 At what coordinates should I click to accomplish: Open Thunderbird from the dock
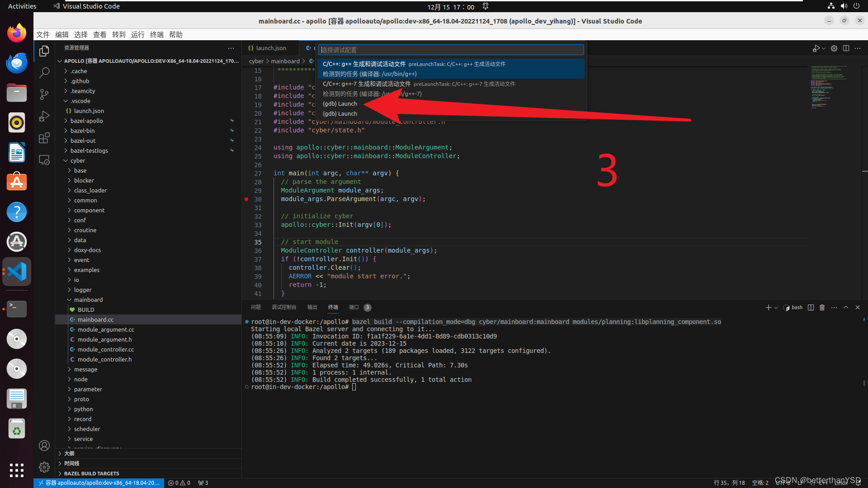click(x=17, y=63)
